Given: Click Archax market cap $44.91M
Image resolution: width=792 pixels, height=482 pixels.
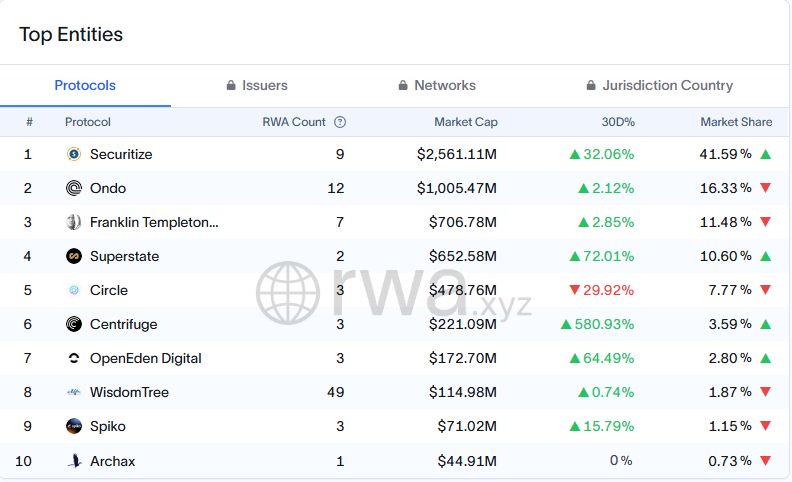Looking at the screenshot, I should pyautogui.click(x=467, y=461).
